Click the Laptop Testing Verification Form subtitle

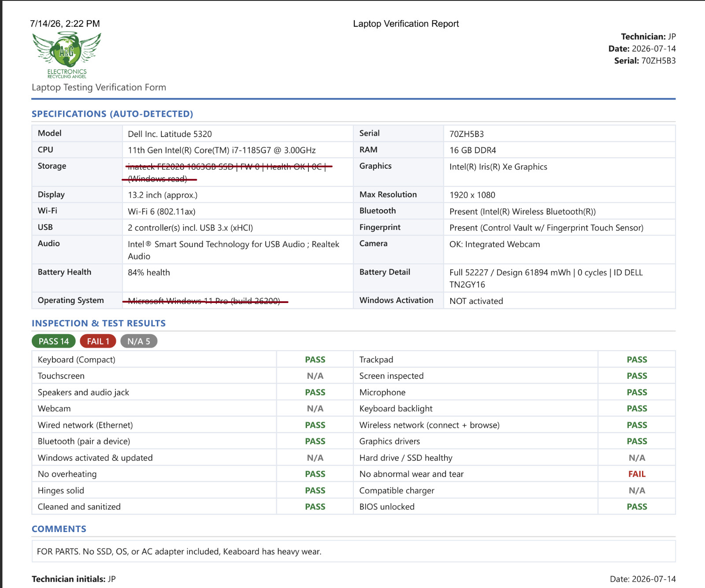coord(99,87)
